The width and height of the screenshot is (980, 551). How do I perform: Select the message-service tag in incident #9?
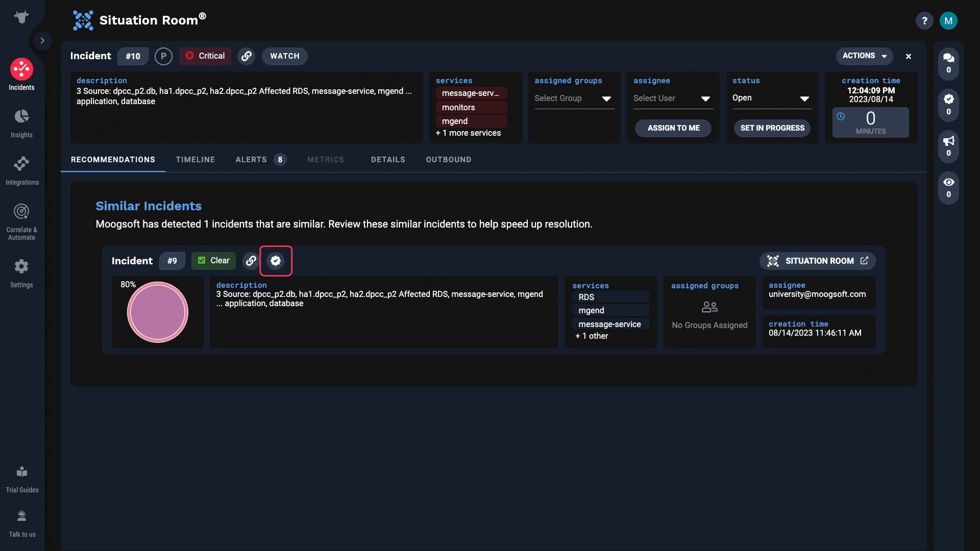(610, 324)
